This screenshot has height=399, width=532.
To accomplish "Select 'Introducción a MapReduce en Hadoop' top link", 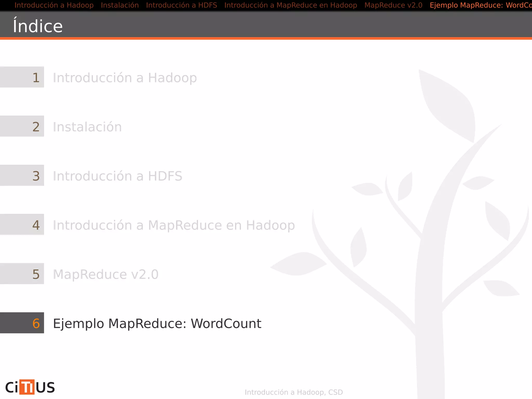I will (291, 5).
